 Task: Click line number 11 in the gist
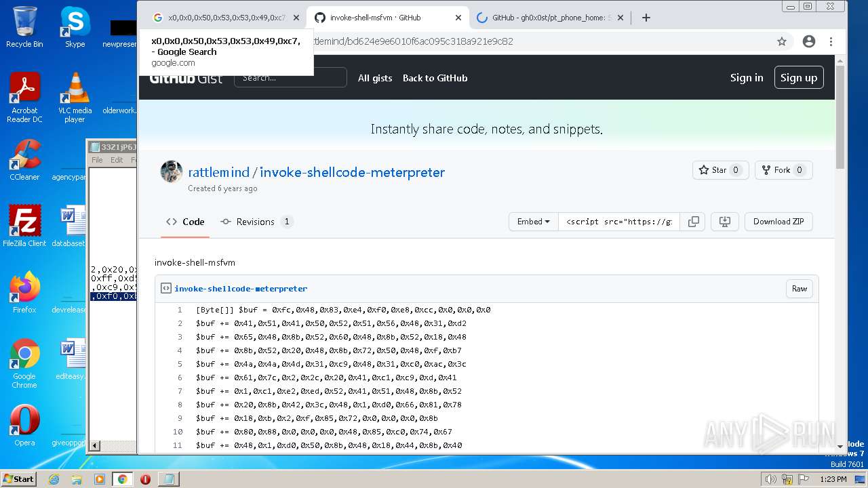coord(178,445)
